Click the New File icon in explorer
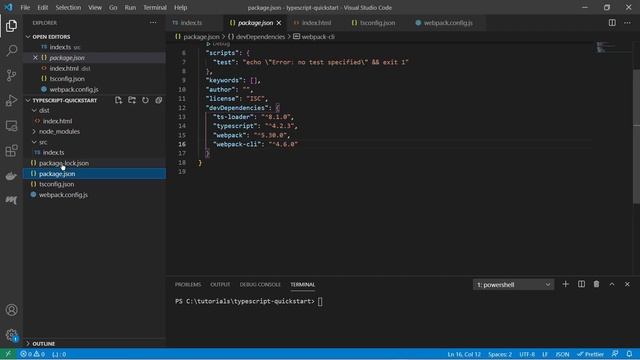This screenshot has height=360, width=640. tap(118, 100)
